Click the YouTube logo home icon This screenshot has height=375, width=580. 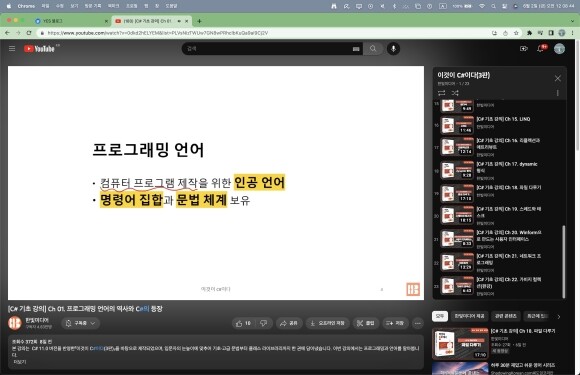click(x=39, y=49)
